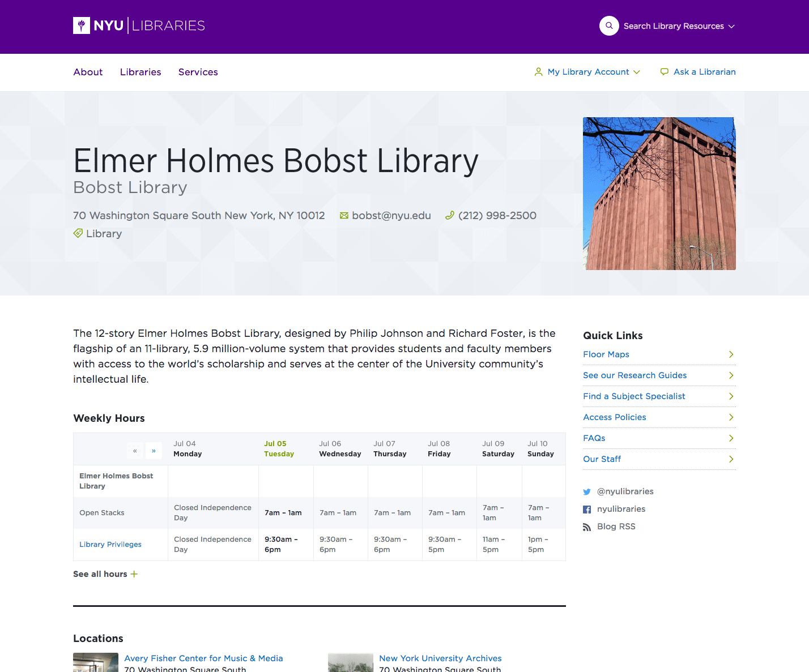
Task: Click the Blog RSS feed icon
Action: point(587,527)
